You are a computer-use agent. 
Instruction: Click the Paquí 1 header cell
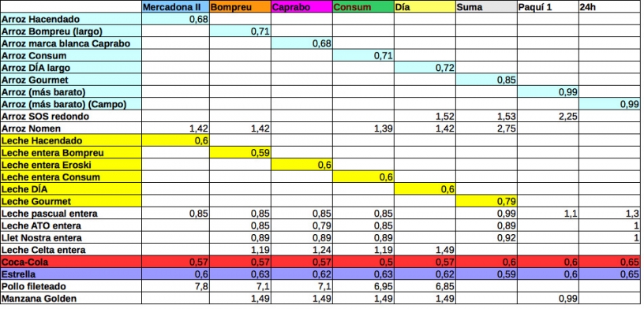[x=548, y=7]
